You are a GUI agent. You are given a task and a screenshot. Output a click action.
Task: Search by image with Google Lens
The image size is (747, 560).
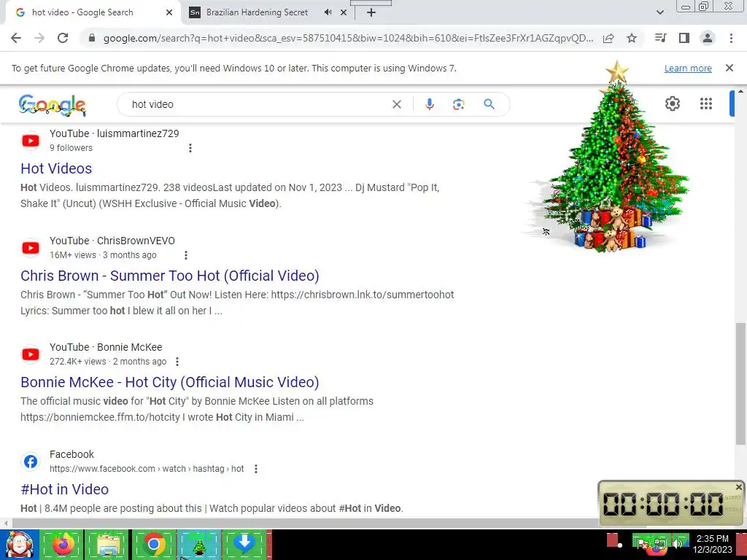click(458, 104)
